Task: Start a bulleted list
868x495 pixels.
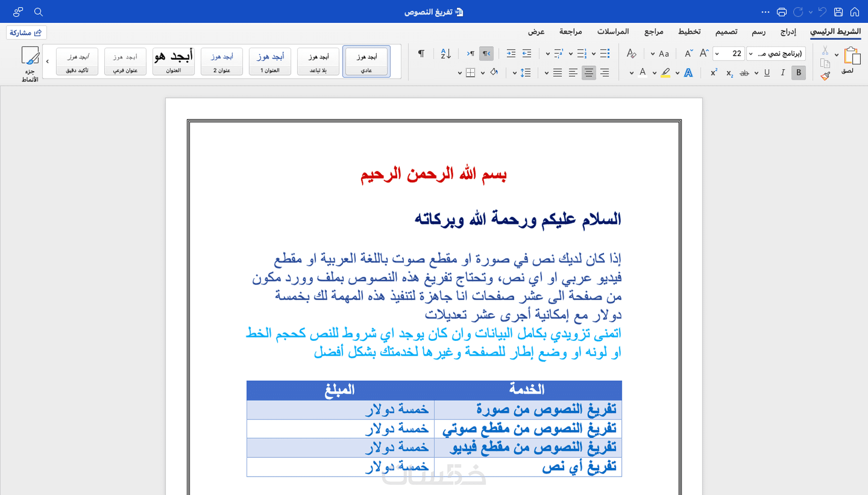Action: click(605, 53)
